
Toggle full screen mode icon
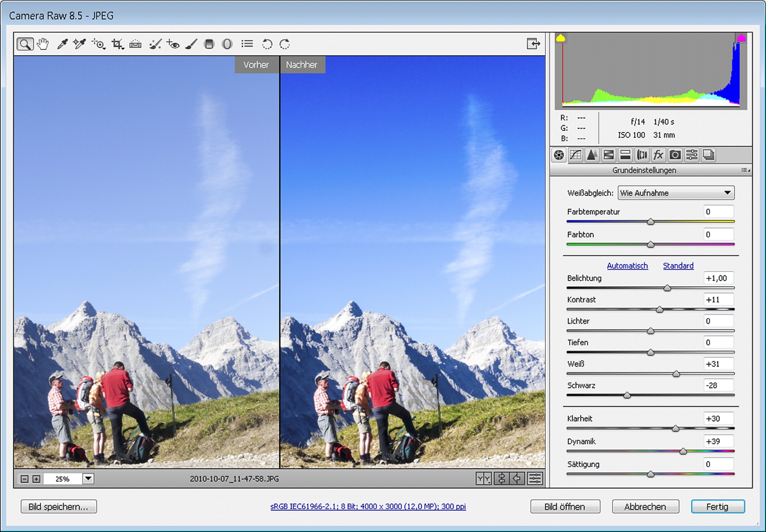click(x=533, y=44)
